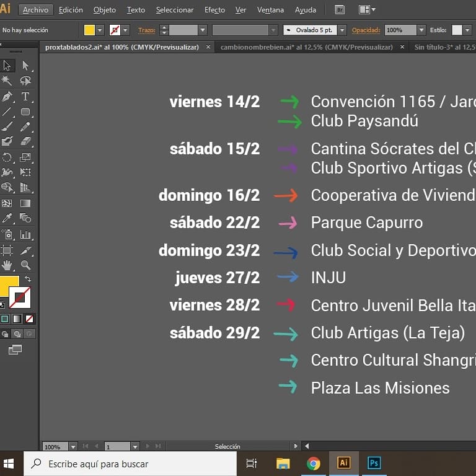Open the Texto menu

(x=136, y=10)
